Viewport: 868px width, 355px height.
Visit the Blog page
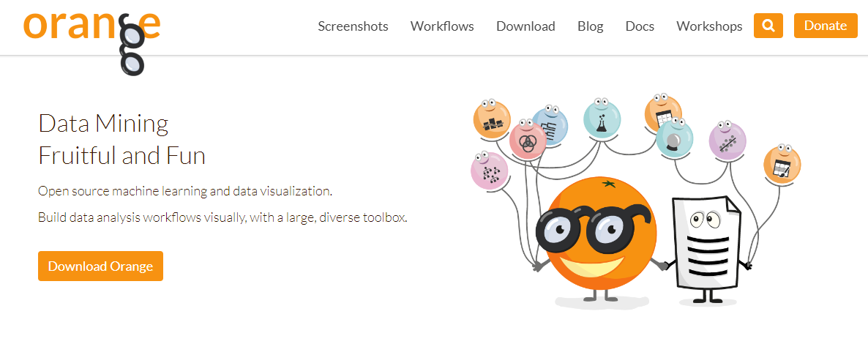(x=590, y=26)
